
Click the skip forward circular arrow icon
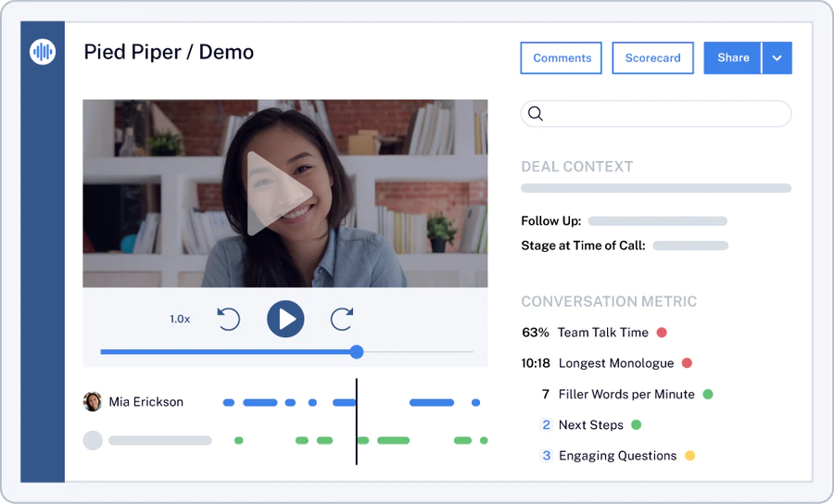pos(341,319)
